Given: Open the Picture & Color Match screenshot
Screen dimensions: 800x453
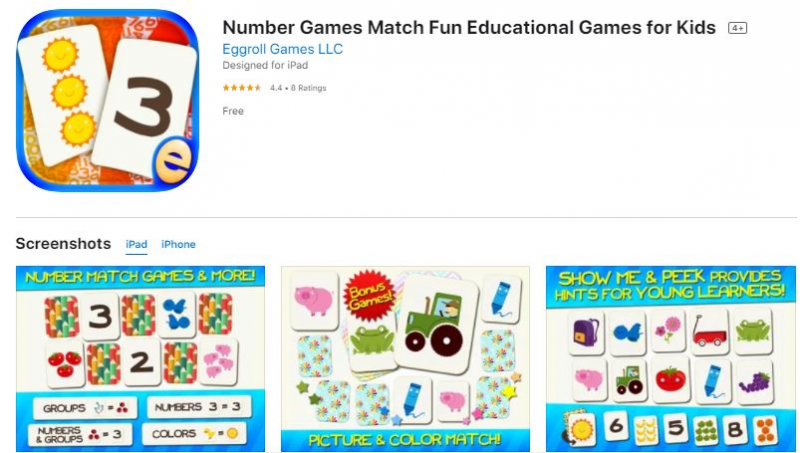Looking at the screenshot, I should 405,359.
